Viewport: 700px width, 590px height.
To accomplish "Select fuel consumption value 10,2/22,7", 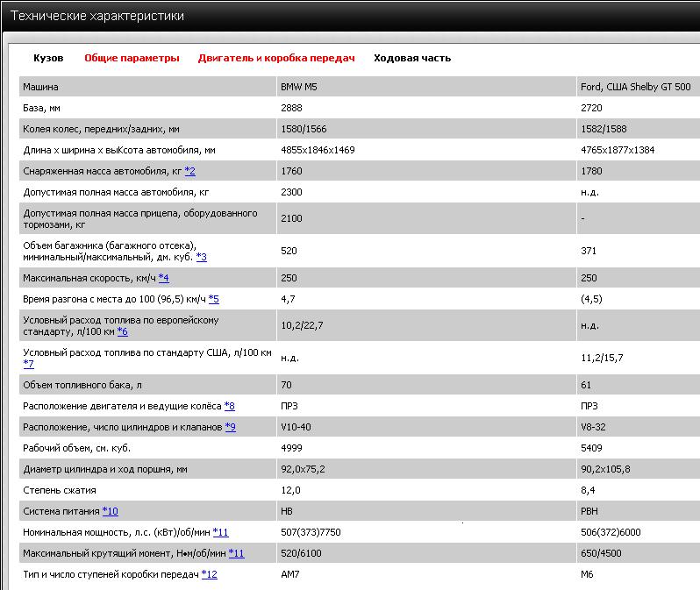I will click(302, 325).
